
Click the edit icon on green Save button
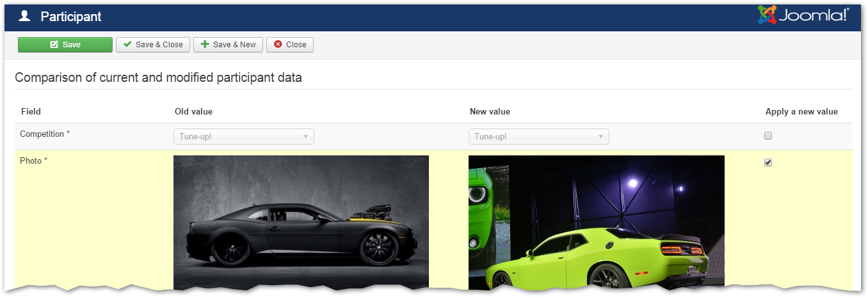point(54,45)
